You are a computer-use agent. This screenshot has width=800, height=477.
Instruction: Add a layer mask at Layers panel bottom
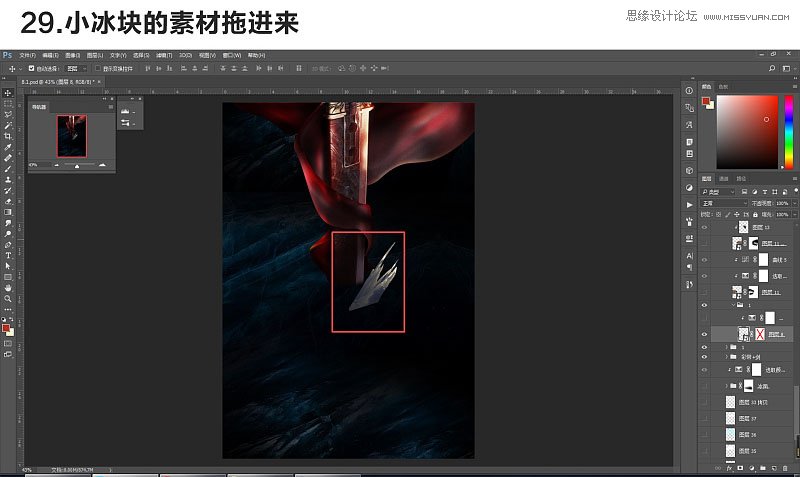(x=740, y=468)
